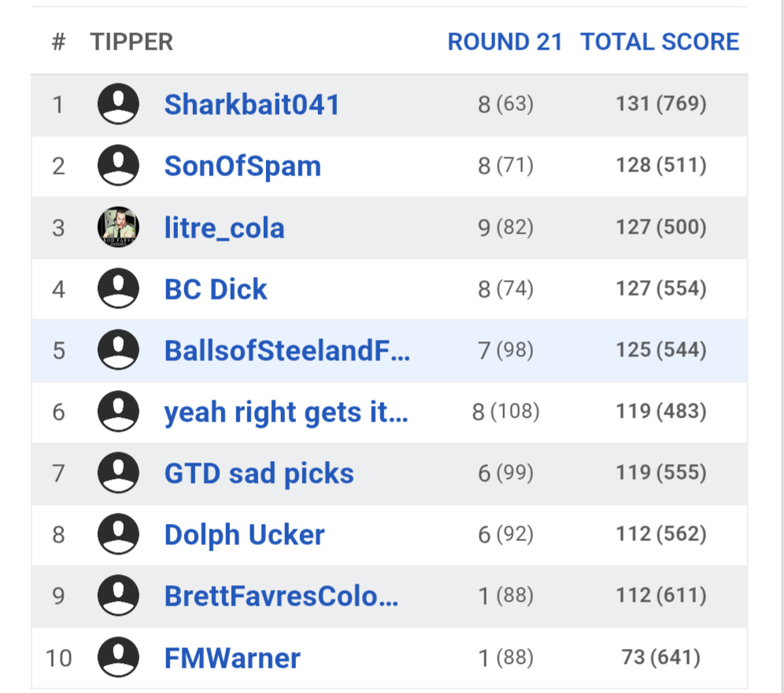The width and height of the screenshot is (784, 693).
Task: Open the yeah right gets it… link
Action: pyautogui.click(x=286, y=412)
